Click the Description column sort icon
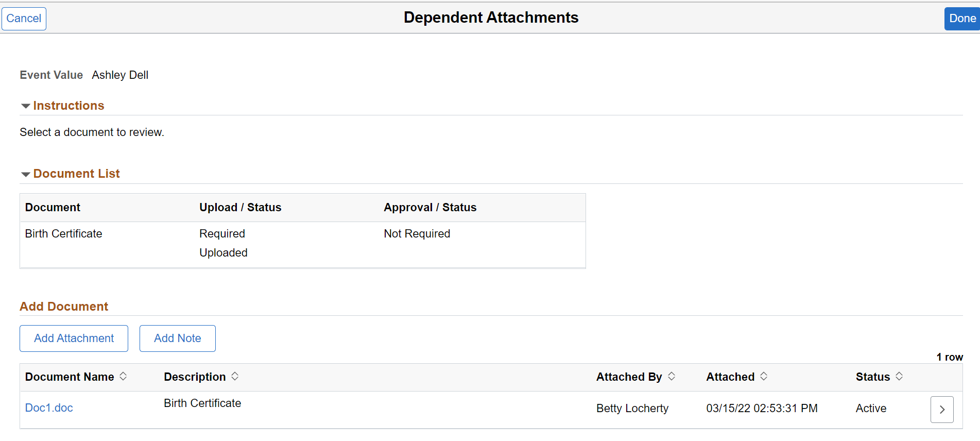The image size is (980, 441). (x=235, y=377)
